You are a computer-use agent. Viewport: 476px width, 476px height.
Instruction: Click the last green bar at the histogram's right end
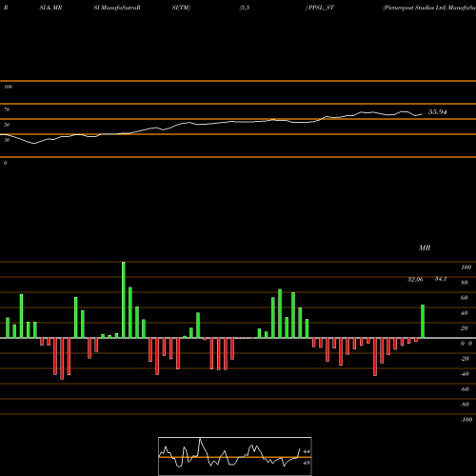pos(423,322)
